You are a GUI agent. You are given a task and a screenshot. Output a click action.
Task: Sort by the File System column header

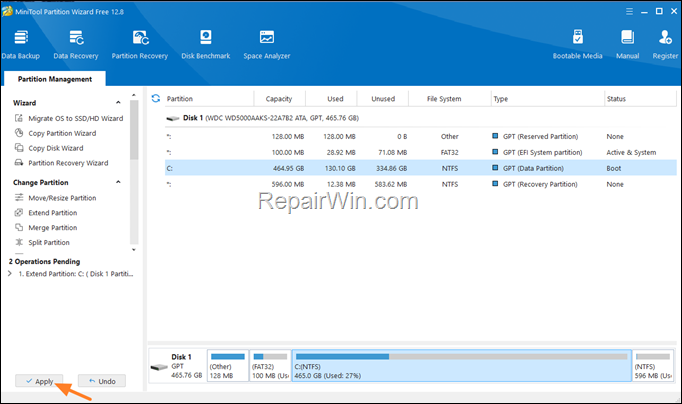[x=444, y=99]
